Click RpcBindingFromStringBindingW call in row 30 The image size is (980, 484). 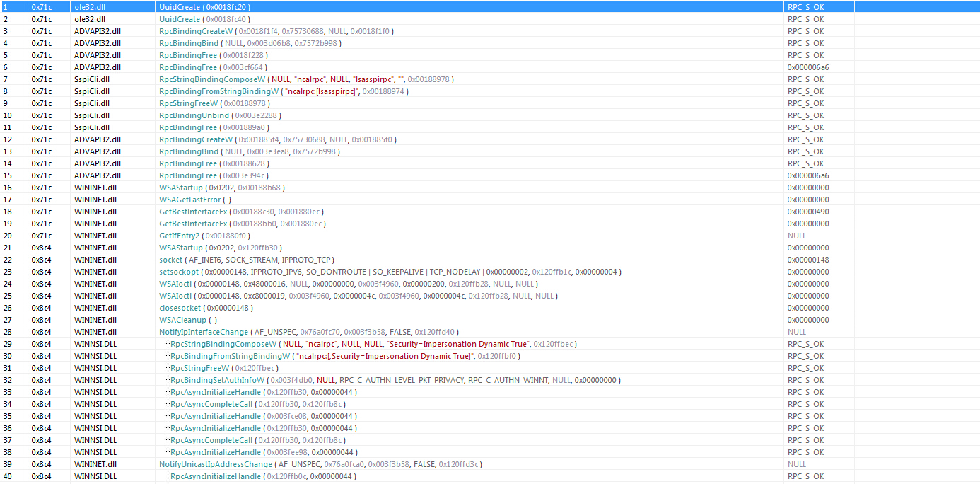coord(346,356)
